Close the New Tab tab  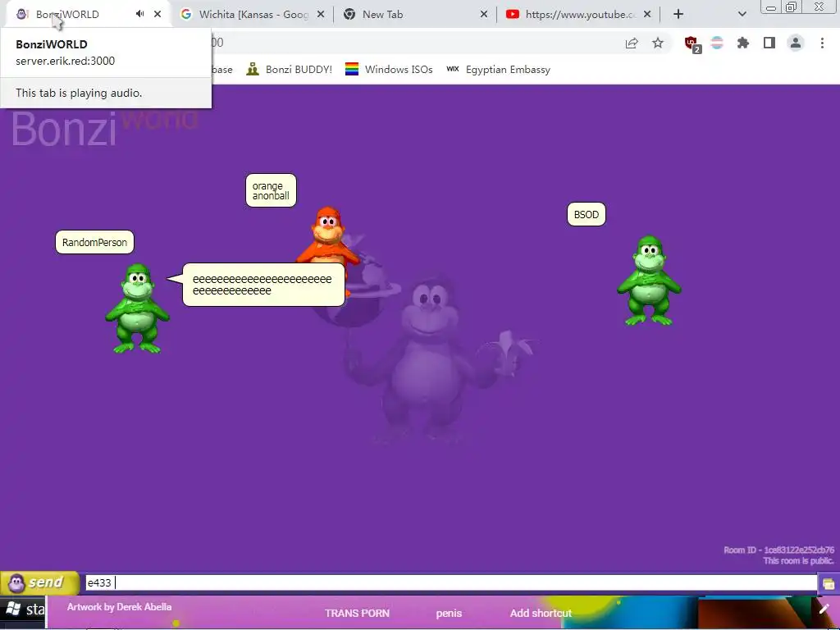click(x=484, y=15)
